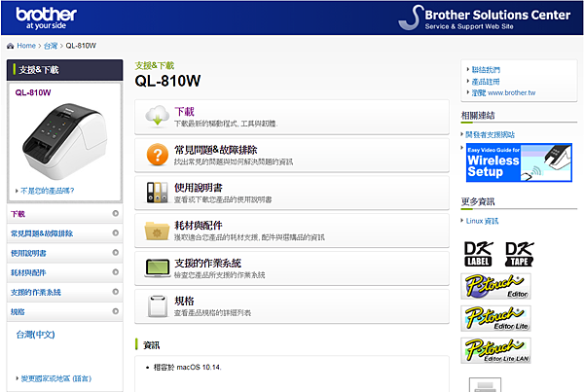Click the QL-810W printer product image

point(65,141)
